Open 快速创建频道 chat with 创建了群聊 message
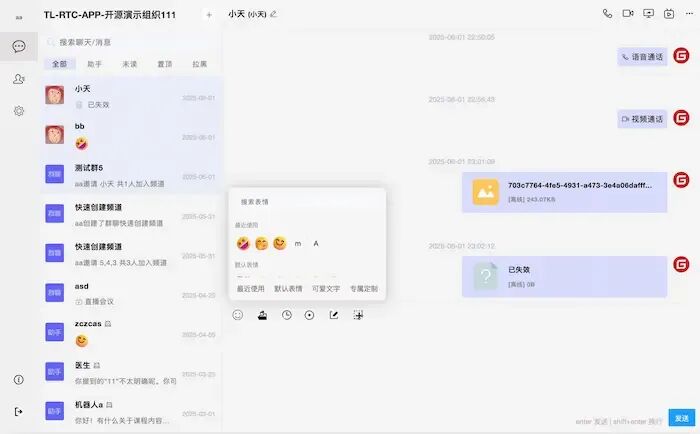 (x=131, y=214)
